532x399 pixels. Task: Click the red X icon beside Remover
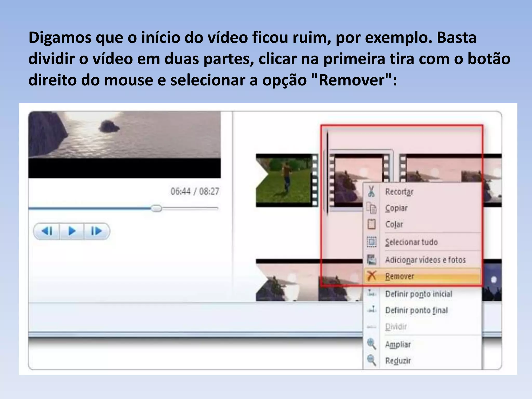coord(372,276)
